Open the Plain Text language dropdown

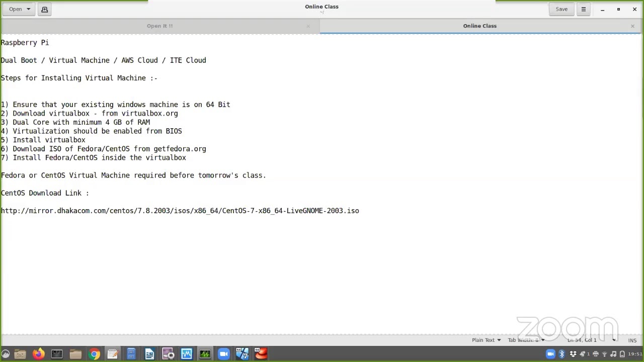[486, 340]
